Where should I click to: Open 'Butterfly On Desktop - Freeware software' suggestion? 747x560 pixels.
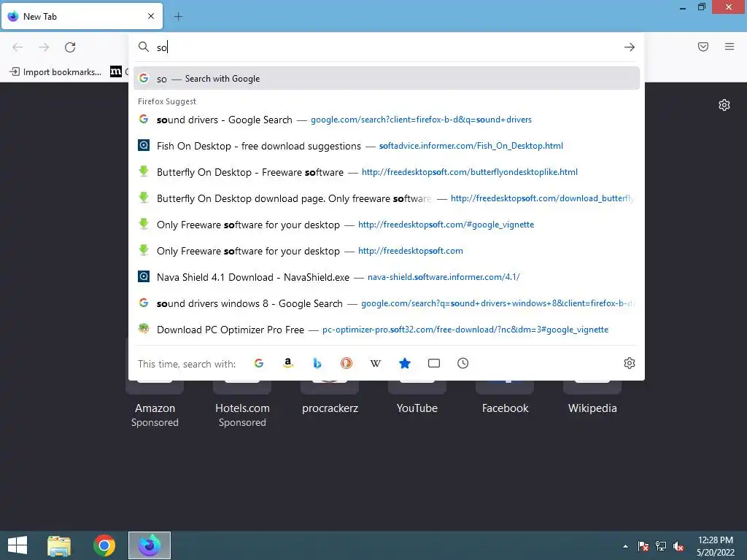[387, 172]
